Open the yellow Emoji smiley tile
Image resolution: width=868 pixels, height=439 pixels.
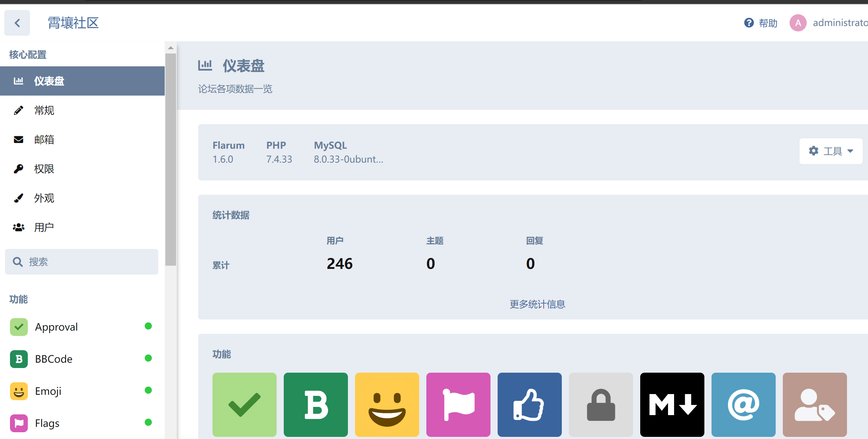[387, 404]
